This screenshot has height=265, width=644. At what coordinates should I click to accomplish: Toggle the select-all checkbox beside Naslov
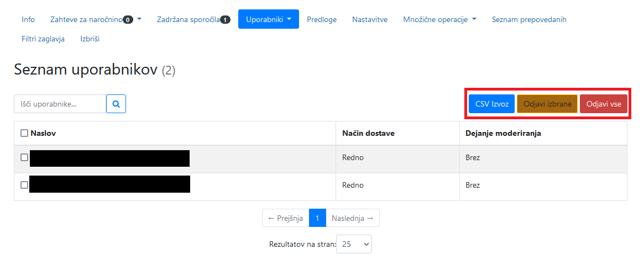click(x=24, y=133)
